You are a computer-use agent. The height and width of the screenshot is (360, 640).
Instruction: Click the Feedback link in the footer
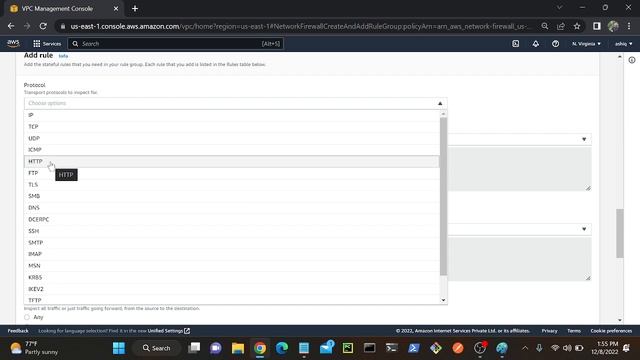pos(18,331)
